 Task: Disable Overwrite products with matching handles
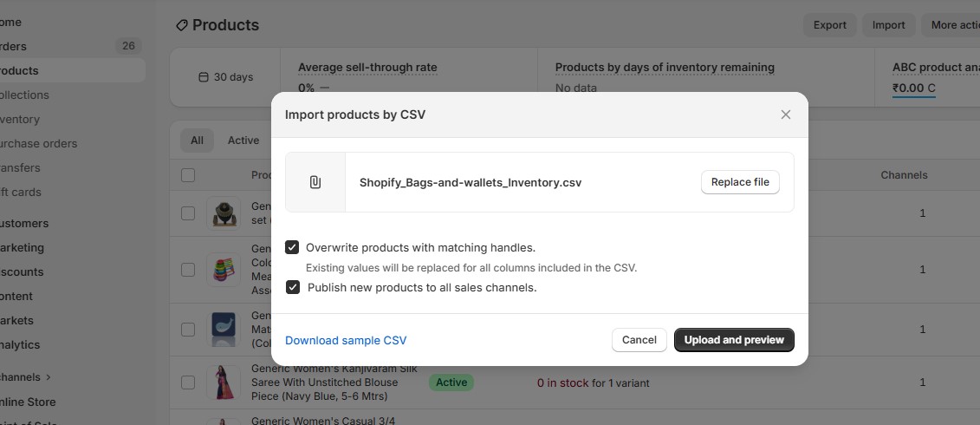(x=293, y=247)
